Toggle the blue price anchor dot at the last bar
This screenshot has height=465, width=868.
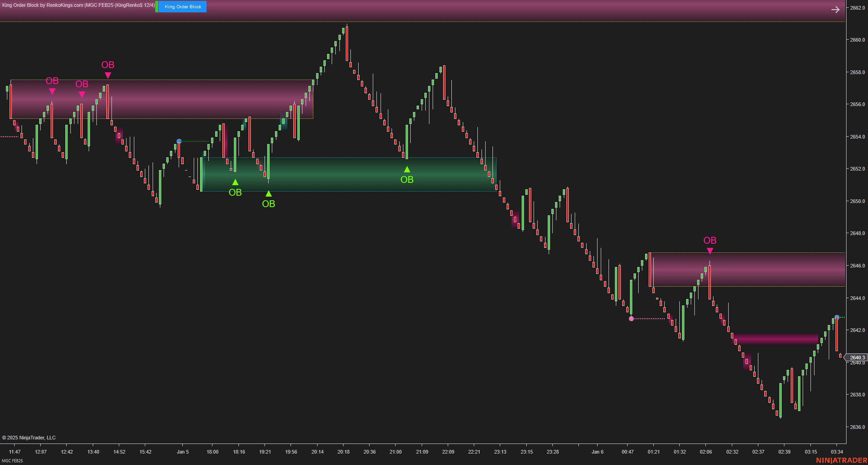pos(837,316)
